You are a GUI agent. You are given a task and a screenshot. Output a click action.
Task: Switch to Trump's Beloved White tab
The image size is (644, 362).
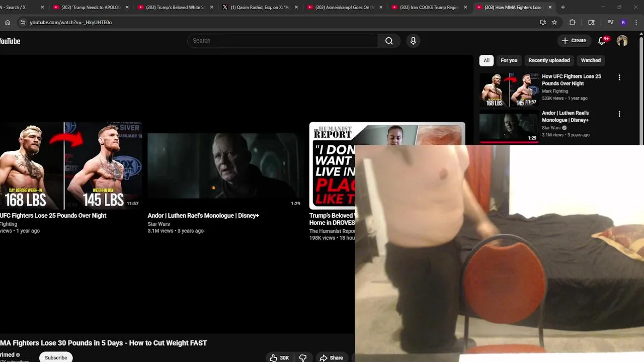pos(175,7)
